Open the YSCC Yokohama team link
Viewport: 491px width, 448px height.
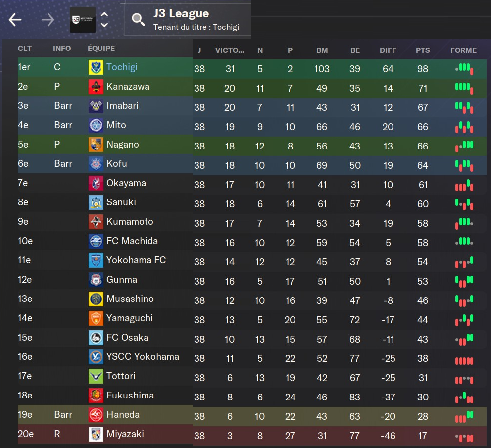[x=143, y=357]
